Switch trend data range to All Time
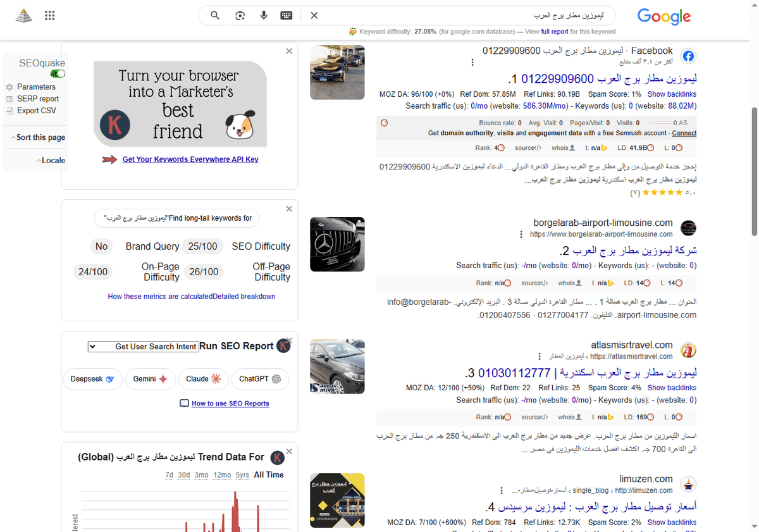 (x=269, y=474)
